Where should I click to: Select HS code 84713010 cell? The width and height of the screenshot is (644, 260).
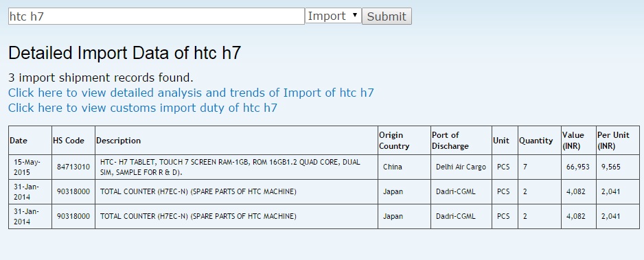73,167
